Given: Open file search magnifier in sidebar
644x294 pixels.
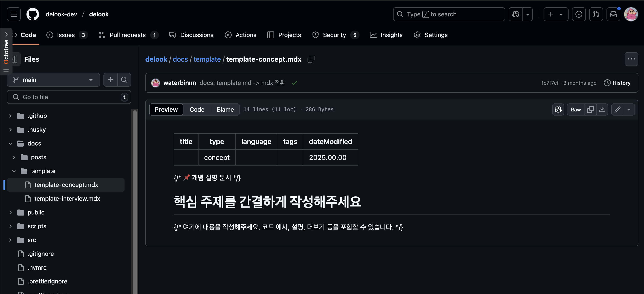Looking at the screenshot, I should pyautogui.click(x=124, y=80).
